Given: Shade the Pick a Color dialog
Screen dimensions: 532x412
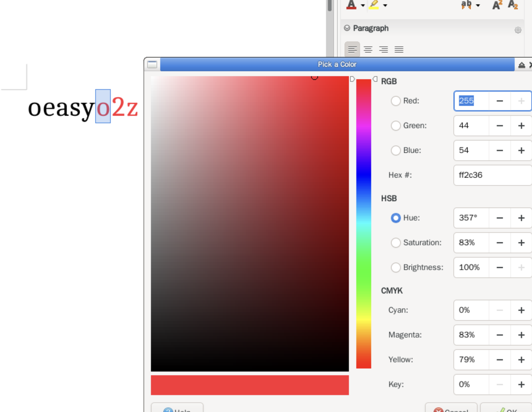Looking at the screenshot, I should pos(521,65).
